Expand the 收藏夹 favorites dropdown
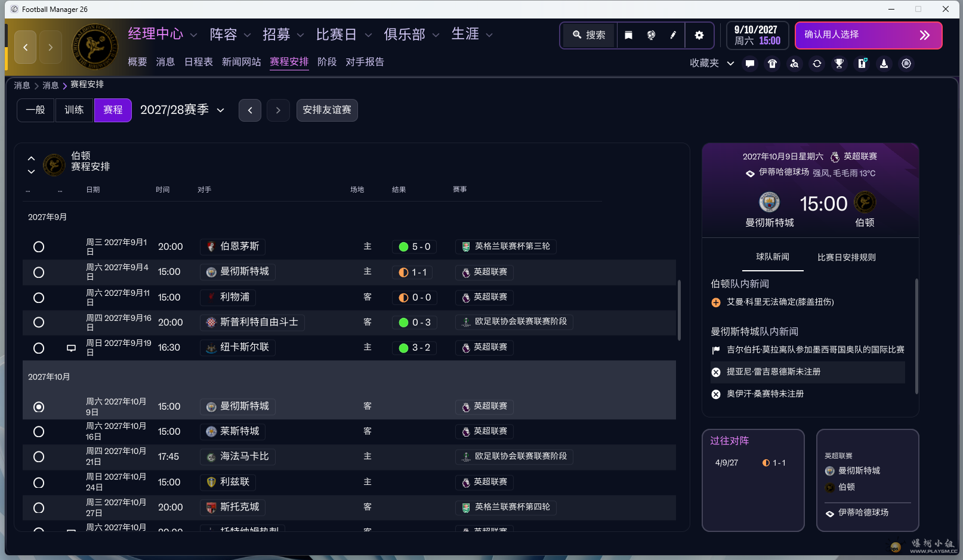Screen dimensions: 963x560 (730, 63)
